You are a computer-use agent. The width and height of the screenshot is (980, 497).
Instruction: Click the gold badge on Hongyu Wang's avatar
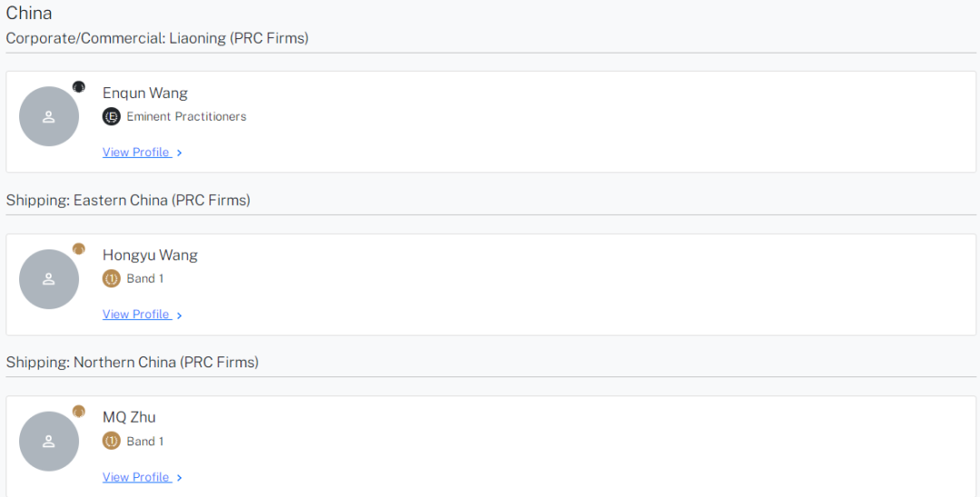point(79,249)
